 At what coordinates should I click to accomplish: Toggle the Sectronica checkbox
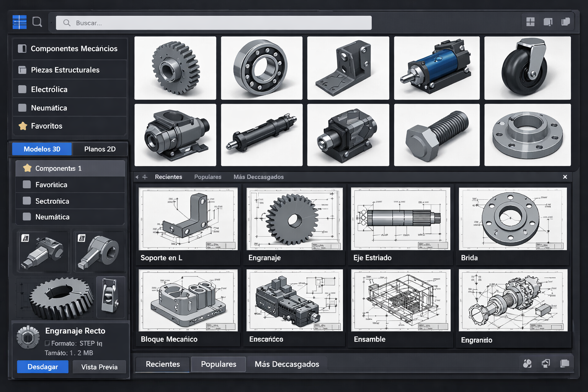27,201
